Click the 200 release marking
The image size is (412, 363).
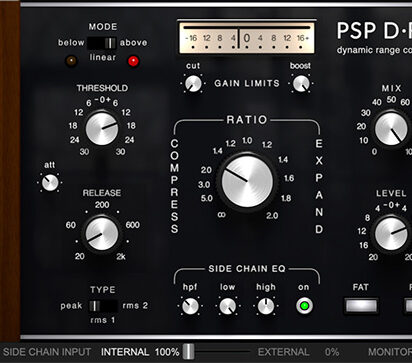[x=102, y=204]
